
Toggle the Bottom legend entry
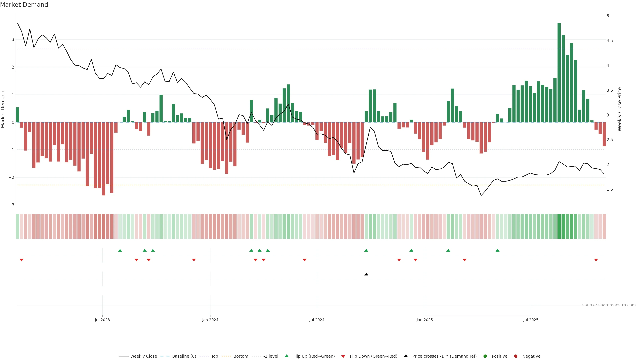tap(240, 356)
